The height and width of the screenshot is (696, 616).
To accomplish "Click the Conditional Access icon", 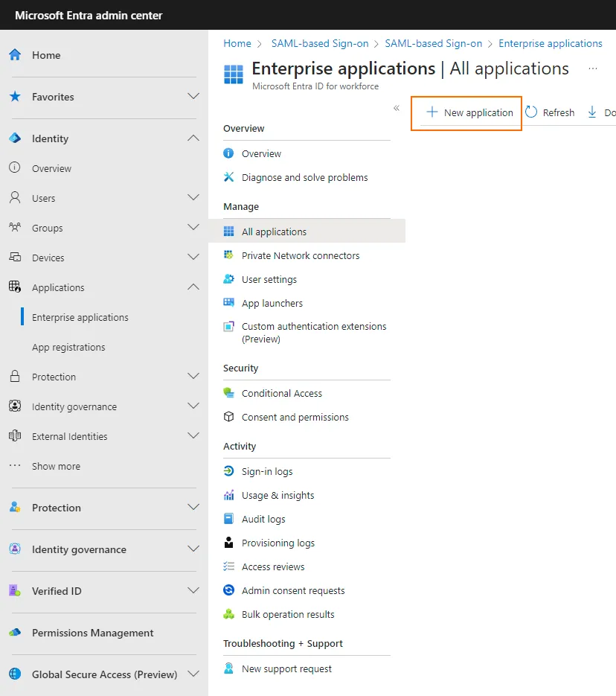I will point(229,393).
